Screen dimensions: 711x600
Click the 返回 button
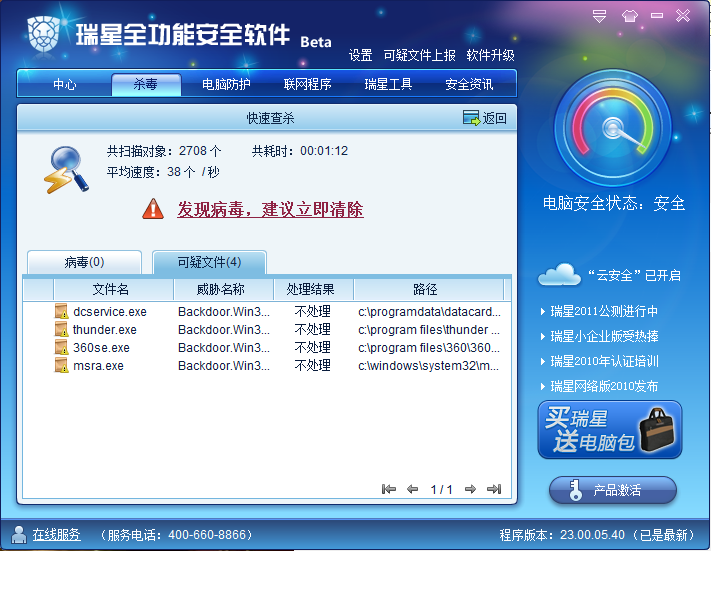tap(485, 118)
